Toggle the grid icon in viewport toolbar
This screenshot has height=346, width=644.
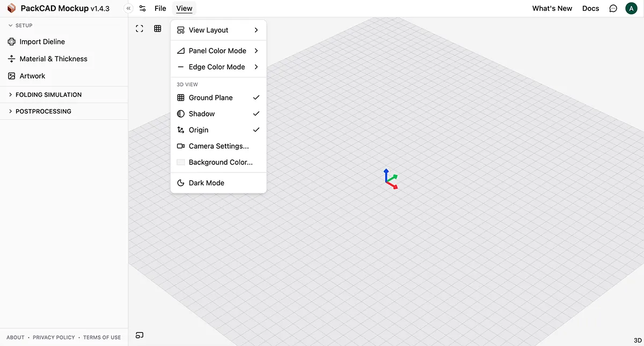click(158, 28)
